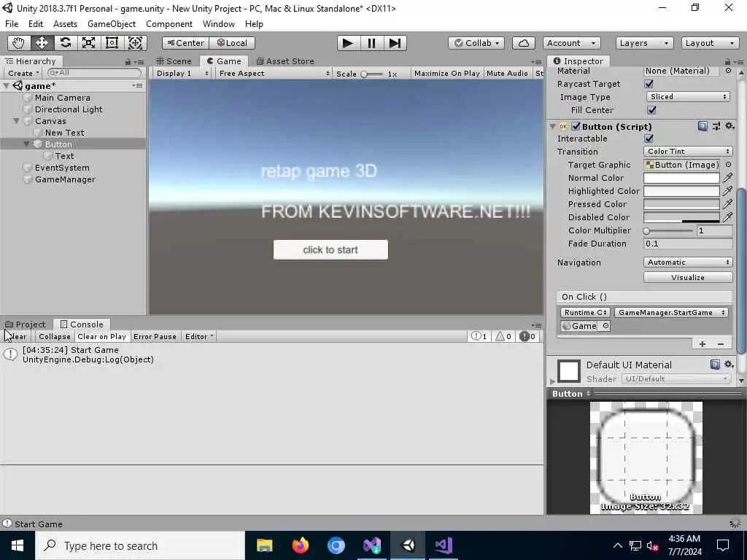Click the 'click to start' game button

tap(330, 249)
